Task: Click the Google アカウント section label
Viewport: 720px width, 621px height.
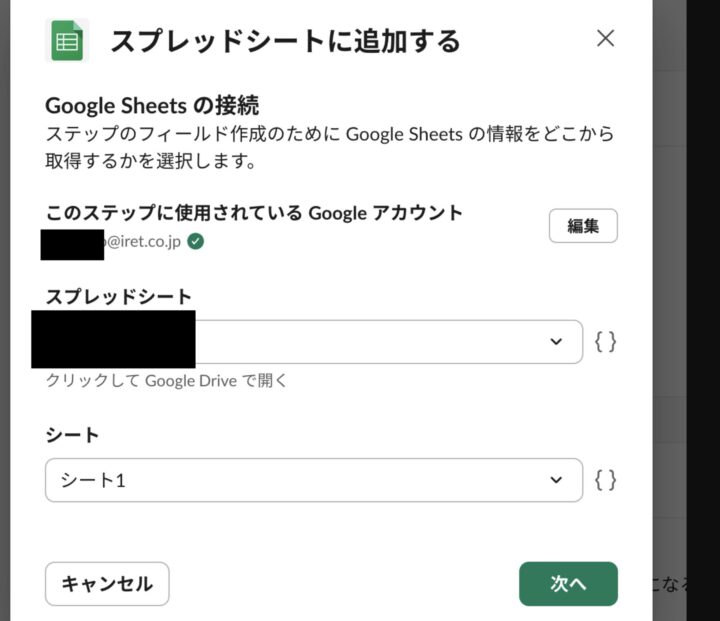Action: tap(254, 212)
